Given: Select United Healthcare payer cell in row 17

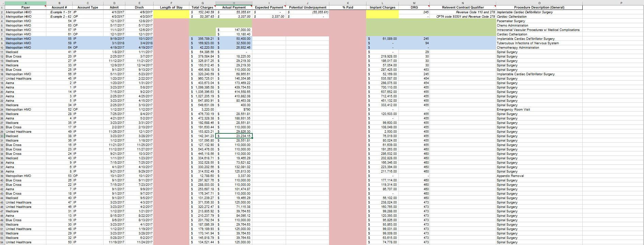Looking at the screenshot, I should click(26, 79).
